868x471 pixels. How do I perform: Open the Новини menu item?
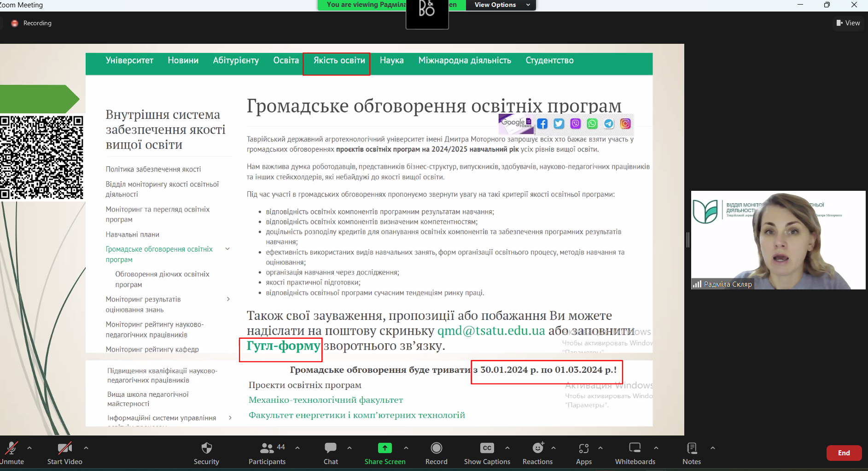coord(183,60)
